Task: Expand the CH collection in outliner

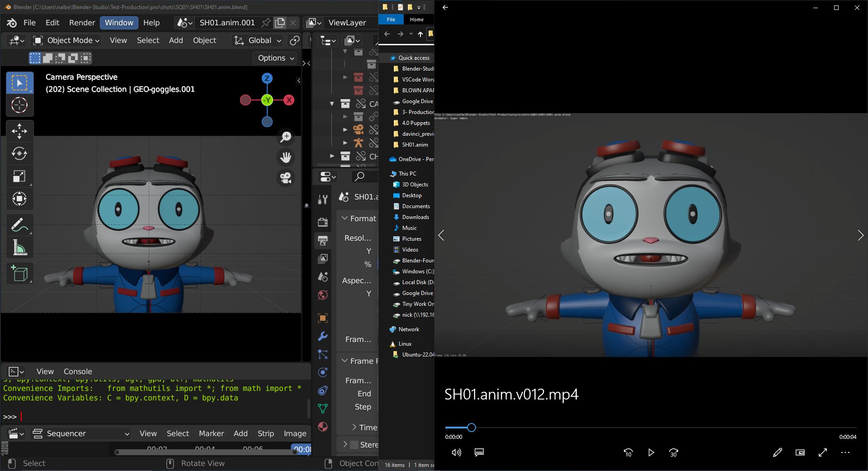Action: point(332,157)
